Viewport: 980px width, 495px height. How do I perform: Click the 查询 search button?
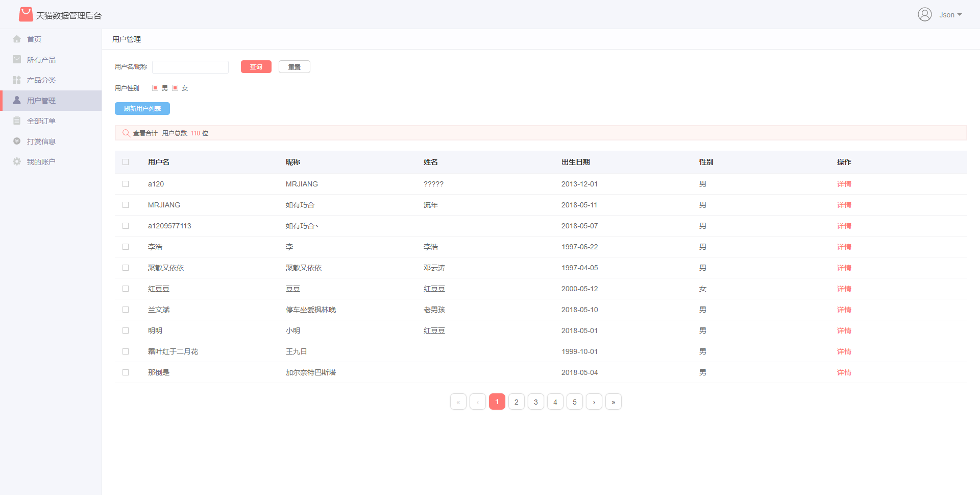click(x=256, y=67)
